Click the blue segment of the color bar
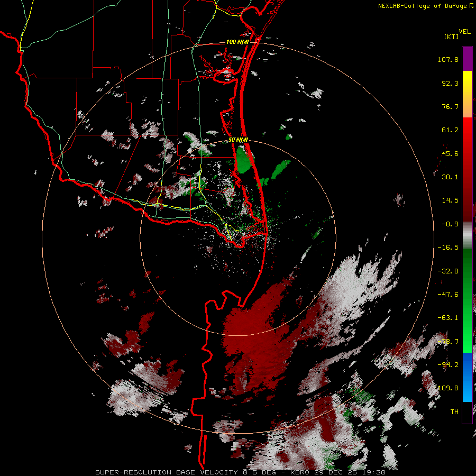This screenshot has height=476, width=476. tap(467, 377)
